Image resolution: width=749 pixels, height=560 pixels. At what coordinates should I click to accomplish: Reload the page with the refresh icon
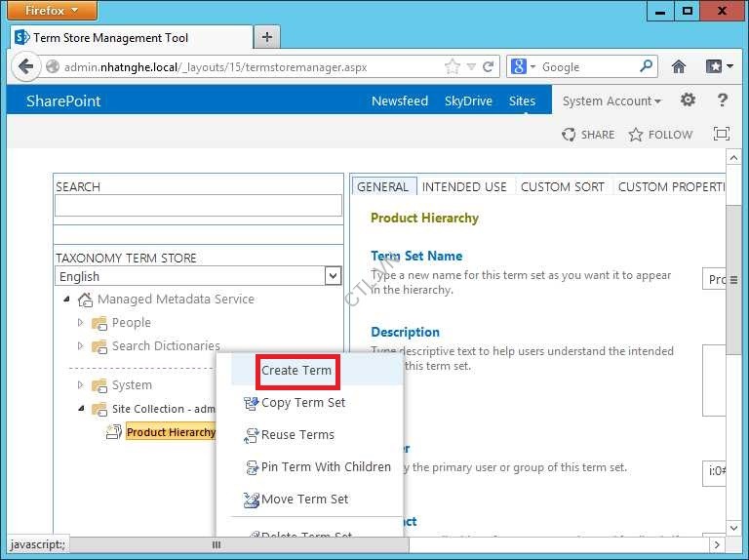pos(488,66)
